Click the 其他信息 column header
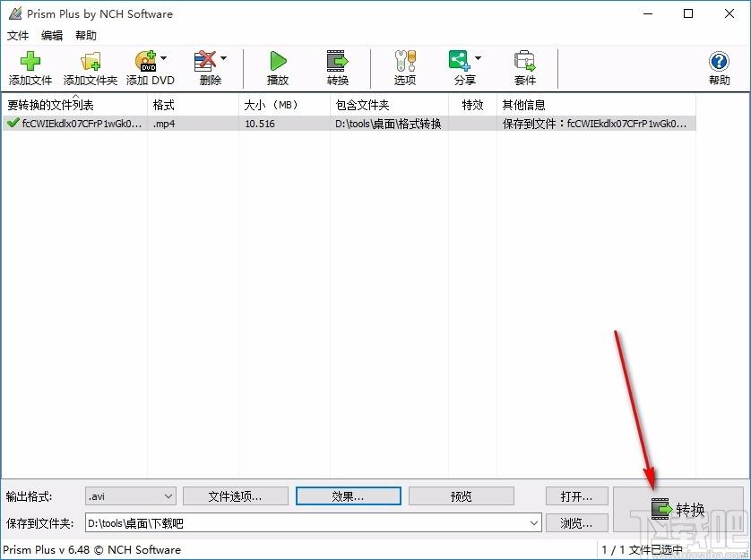Image resolution: width=751 pixels, height=560 pixels. point(596,105)
